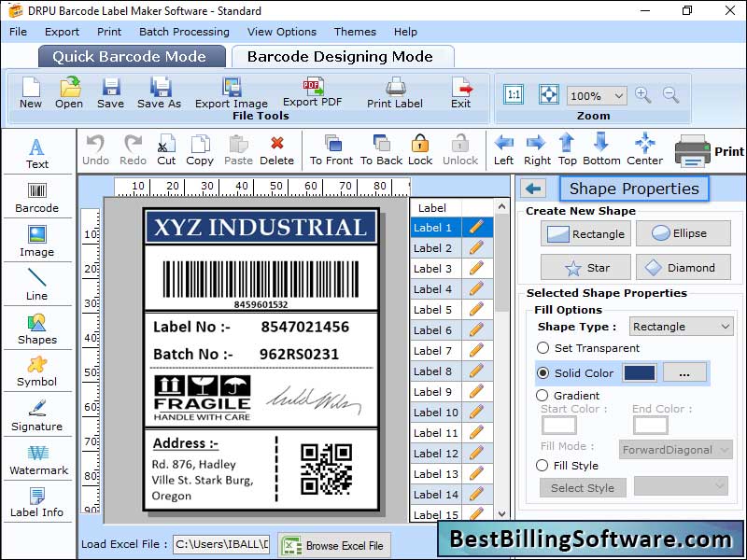Edit Label 2 with its pencil icon

pos(476,247)
